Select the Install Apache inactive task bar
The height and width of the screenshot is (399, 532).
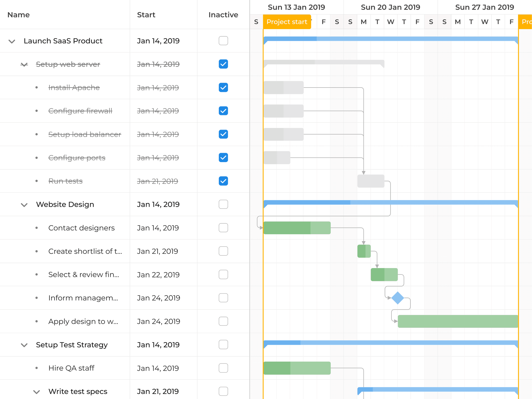(283, 88)
